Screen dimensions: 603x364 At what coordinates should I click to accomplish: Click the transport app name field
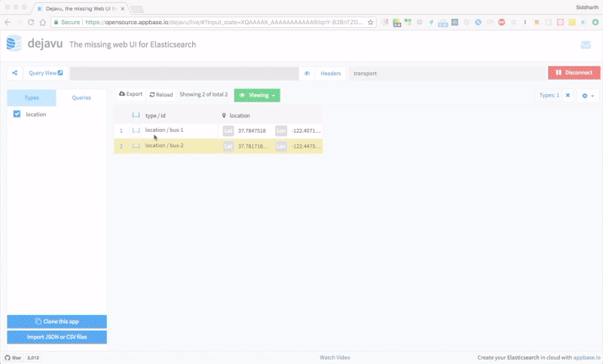point(447,73)
